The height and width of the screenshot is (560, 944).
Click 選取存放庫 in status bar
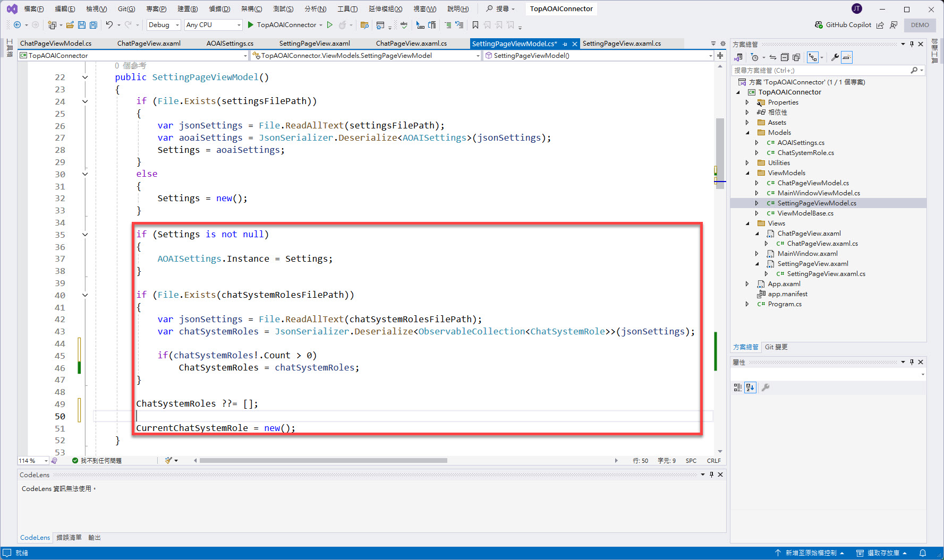[x=882, y=553]
